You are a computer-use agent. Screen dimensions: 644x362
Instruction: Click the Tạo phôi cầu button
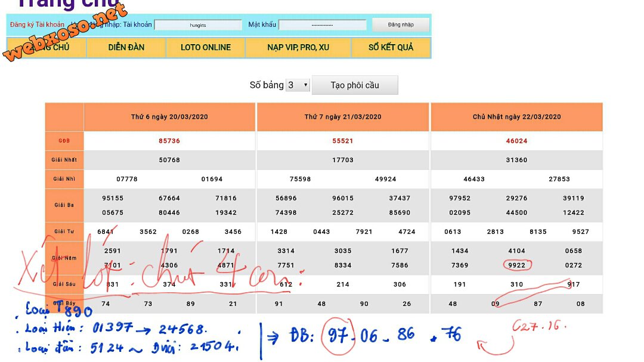tap(355, 85)
